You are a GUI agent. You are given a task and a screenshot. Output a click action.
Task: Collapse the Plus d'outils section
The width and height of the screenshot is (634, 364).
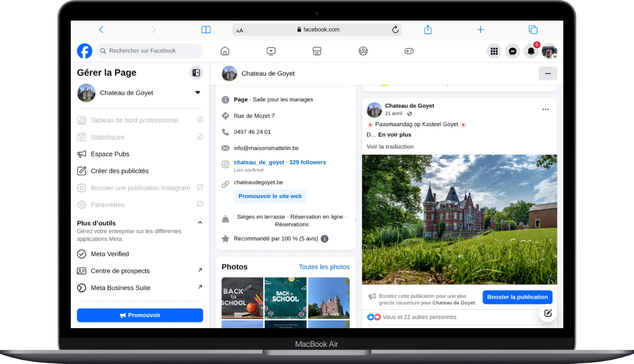200,223
